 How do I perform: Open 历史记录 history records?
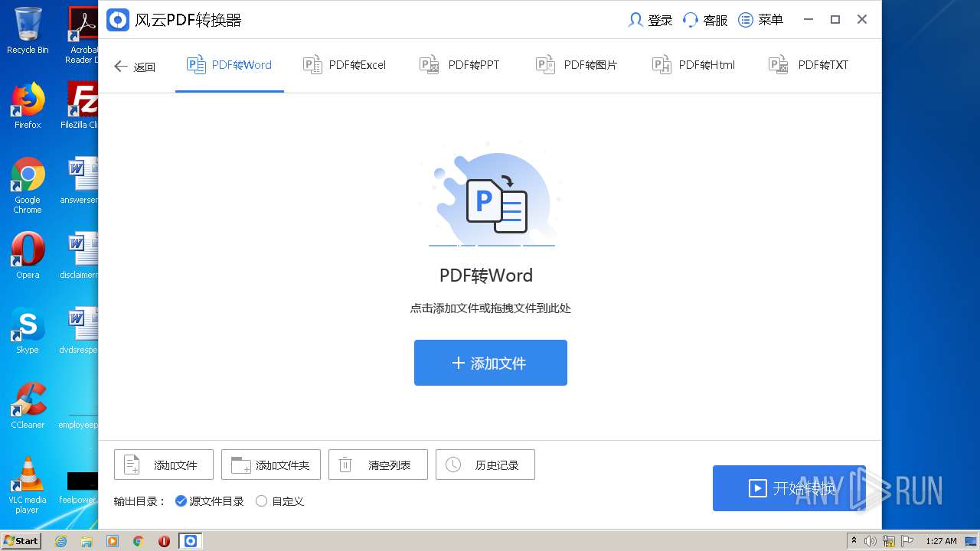pyautogui.click(x=485, y=465)
